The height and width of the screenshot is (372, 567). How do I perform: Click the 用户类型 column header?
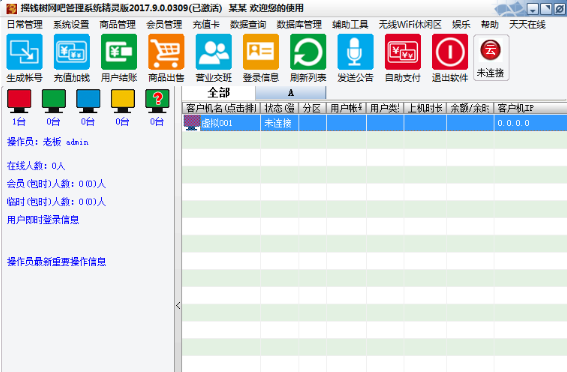(385, 108)
